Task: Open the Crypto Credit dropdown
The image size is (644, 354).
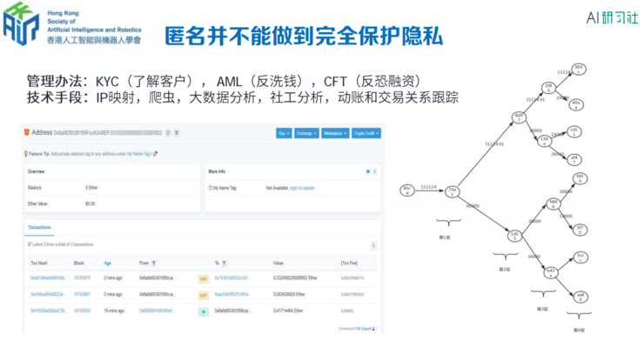Action: [366, 133]
